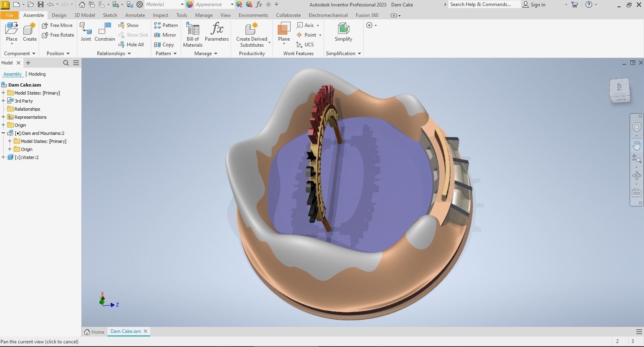Switch to the 3D Model ribbon tab

pyautogui.click(x=85, y=15)
